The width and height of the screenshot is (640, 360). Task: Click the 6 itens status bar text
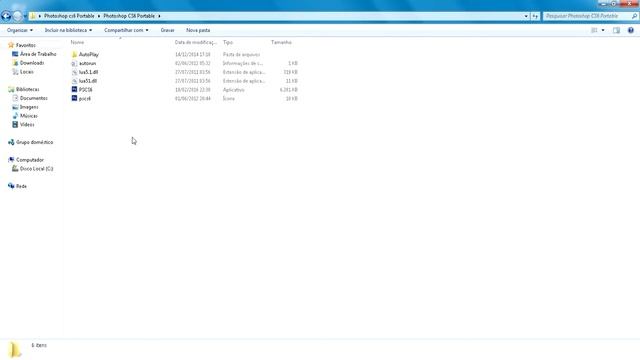point(39,345)
